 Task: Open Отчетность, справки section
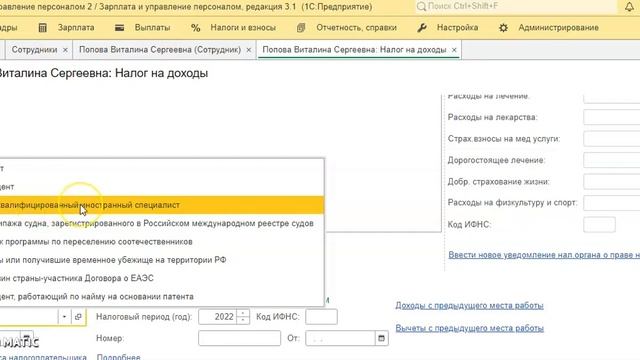356,28
